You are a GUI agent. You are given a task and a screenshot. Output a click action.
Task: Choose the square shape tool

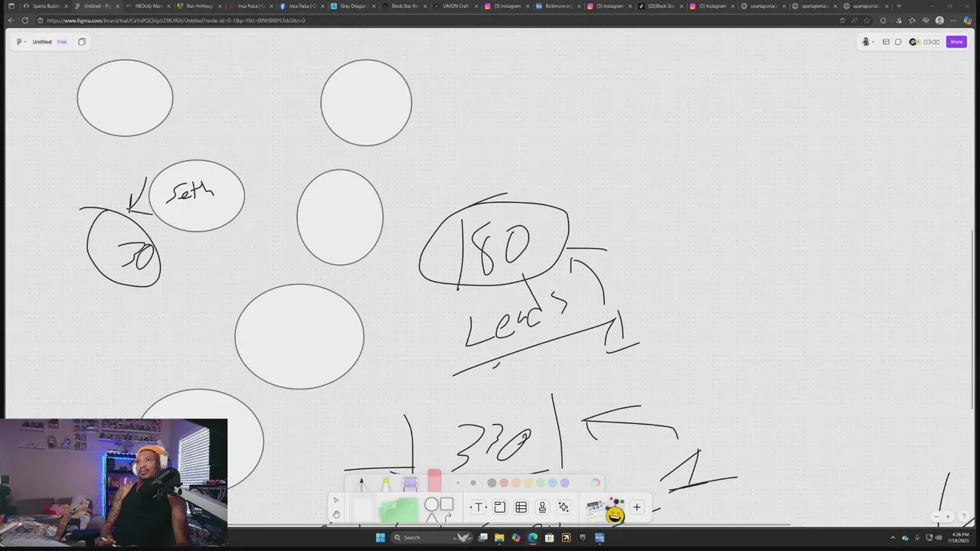coord(447,504)
